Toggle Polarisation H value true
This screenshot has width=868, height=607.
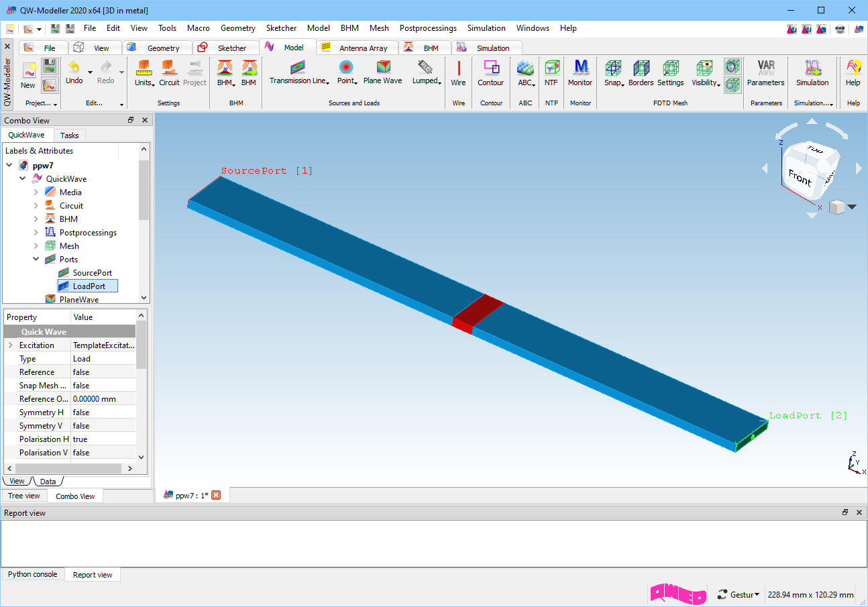coord(103,439)
